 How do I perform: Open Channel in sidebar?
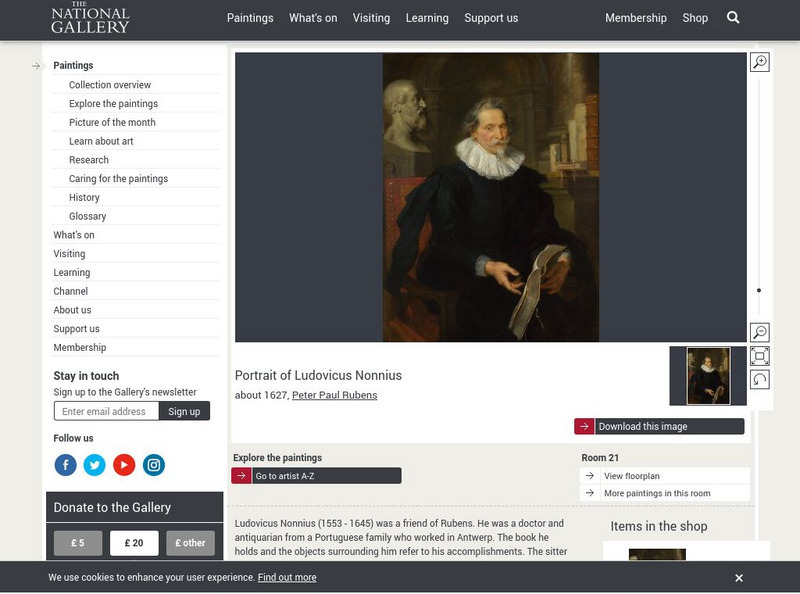tap(70, 291)
